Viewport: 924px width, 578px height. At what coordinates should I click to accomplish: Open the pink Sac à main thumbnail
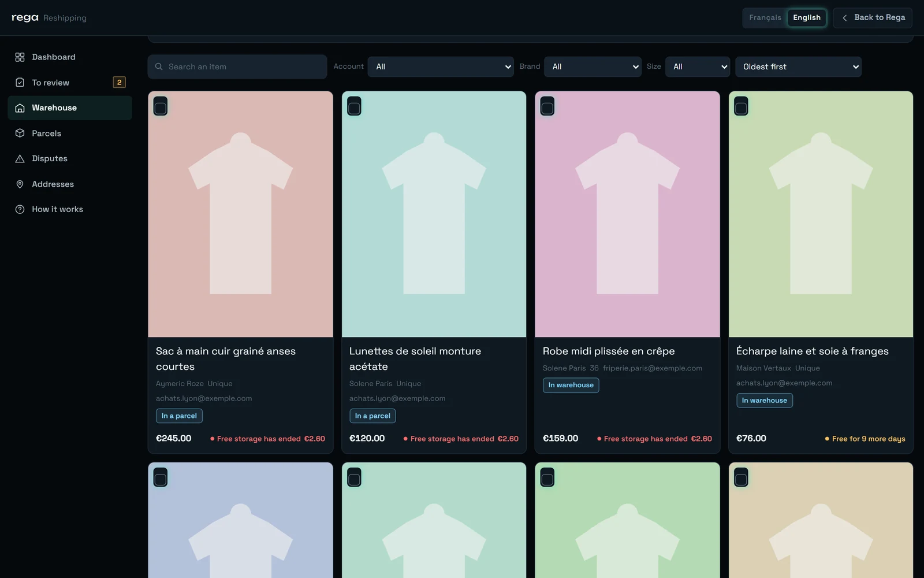tap(240, 214)
